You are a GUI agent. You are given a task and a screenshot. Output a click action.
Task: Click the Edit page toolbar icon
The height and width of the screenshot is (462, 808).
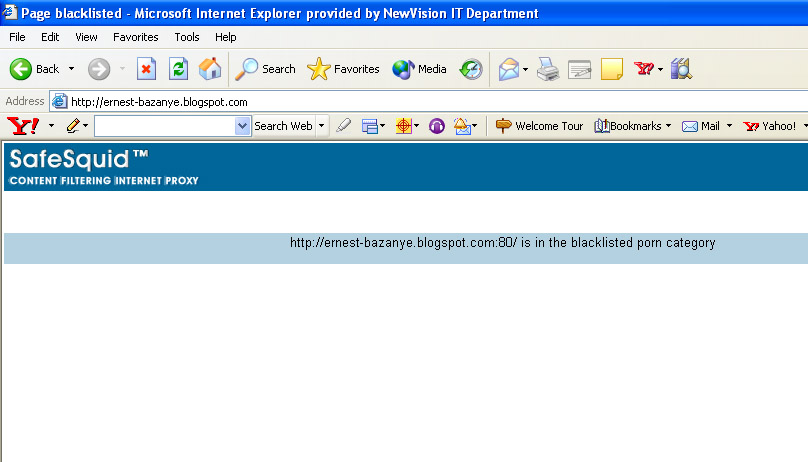[580, 69]
